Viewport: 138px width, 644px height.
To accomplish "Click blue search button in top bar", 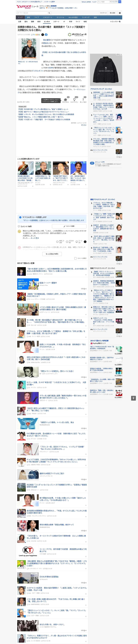I will coord(120,2).
